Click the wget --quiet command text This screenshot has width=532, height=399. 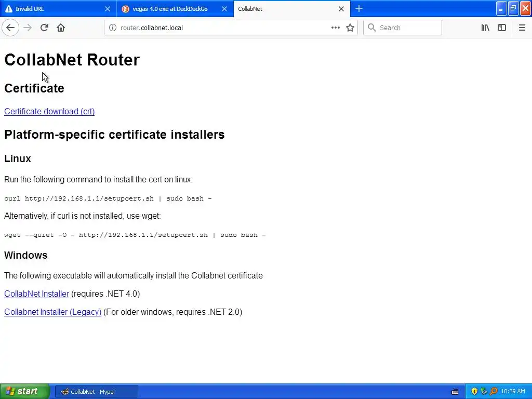tap(135, 235)
